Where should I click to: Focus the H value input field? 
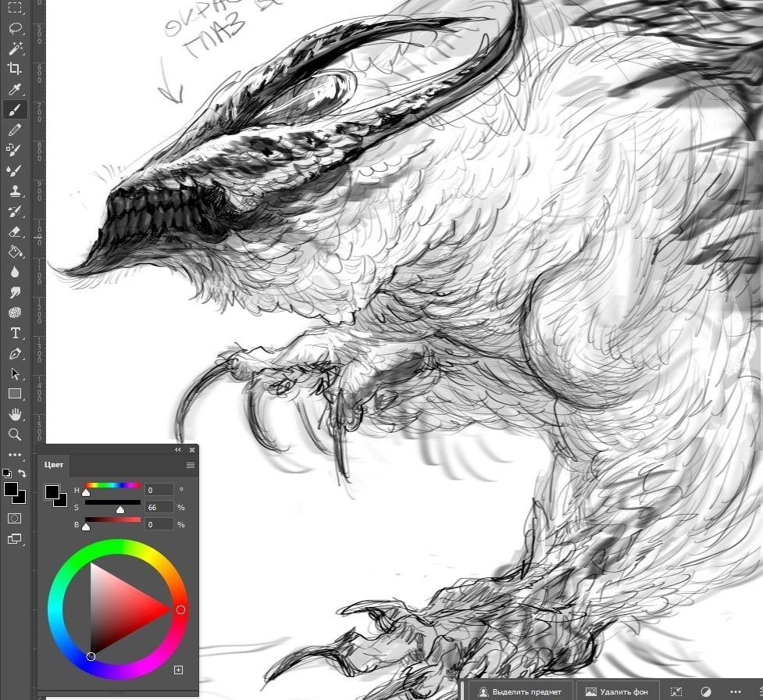point(159,490)
